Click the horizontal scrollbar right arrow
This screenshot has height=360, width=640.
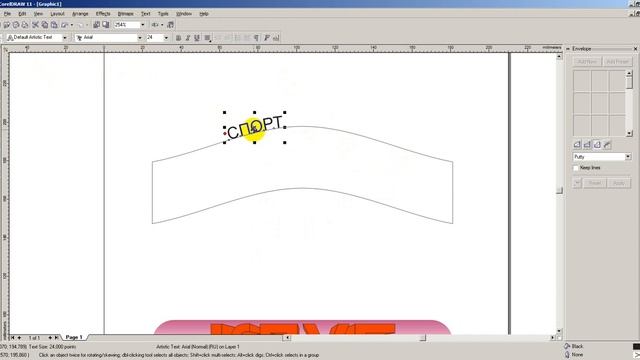[x=552, y=338]
